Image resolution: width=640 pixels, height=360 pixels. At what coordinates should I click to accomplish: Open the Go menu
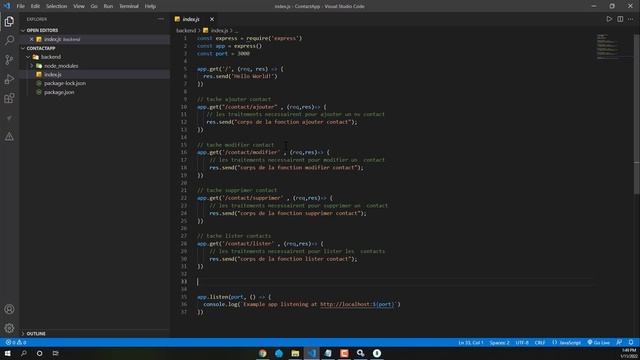pyautogui.click(x=94, y=6)
